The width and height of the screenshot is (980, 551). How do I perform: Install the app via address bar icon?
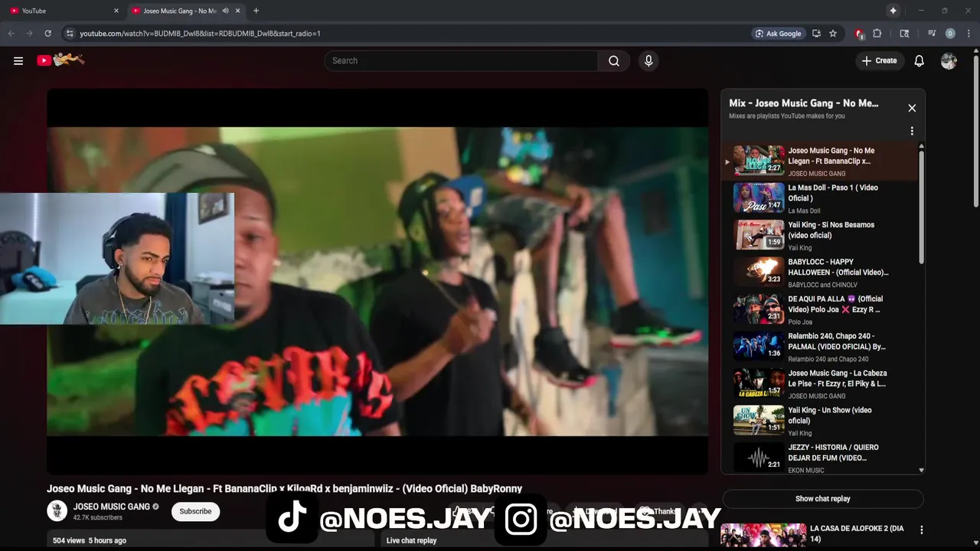click(816, 33)
